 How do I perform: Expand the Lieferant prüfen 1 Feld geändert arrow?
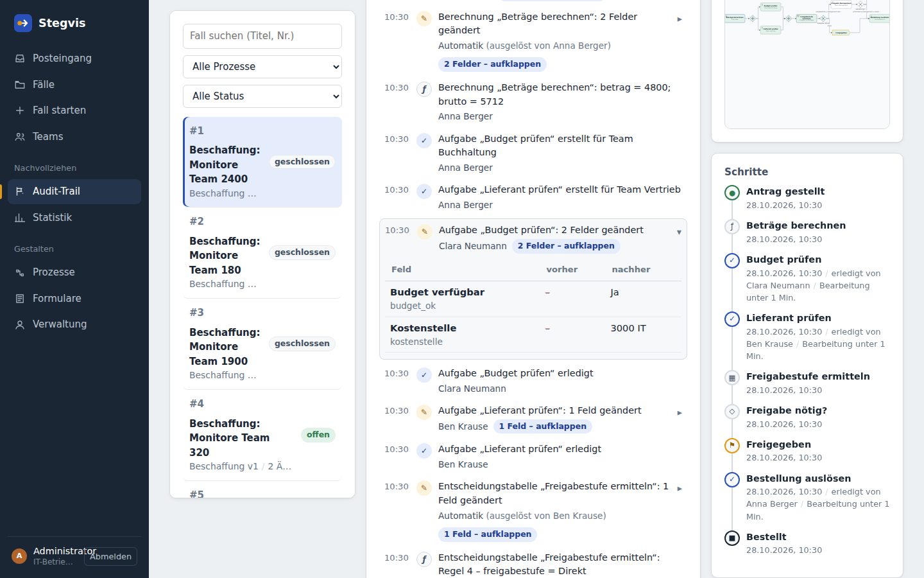tap(680, 413)
